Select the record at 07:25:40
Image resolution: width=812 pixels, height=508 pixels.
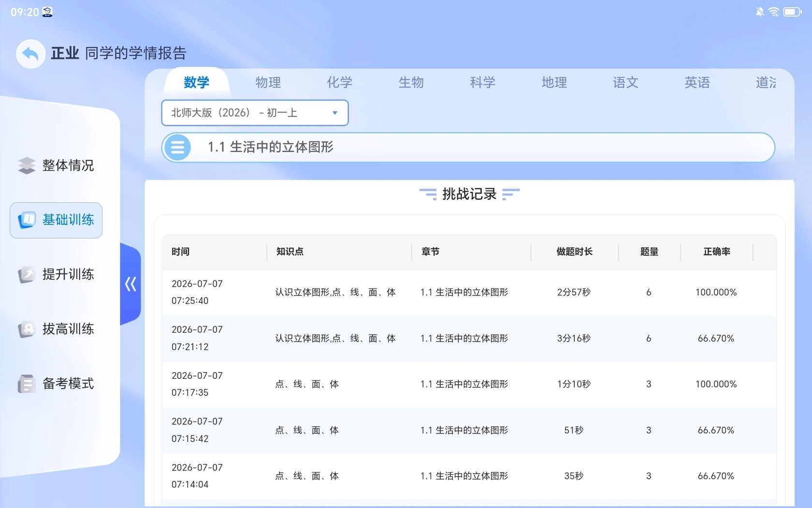pos(469,292)
